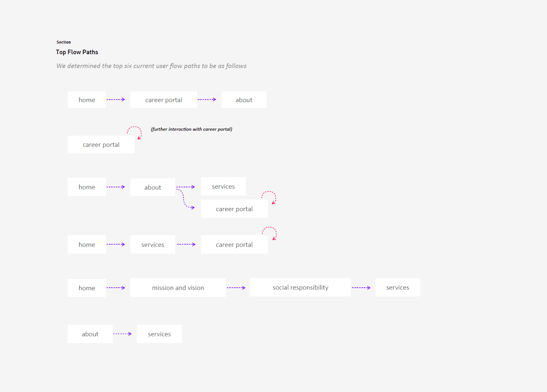
Task: Select the "mission and vision" box
Action: coord(178,288)
